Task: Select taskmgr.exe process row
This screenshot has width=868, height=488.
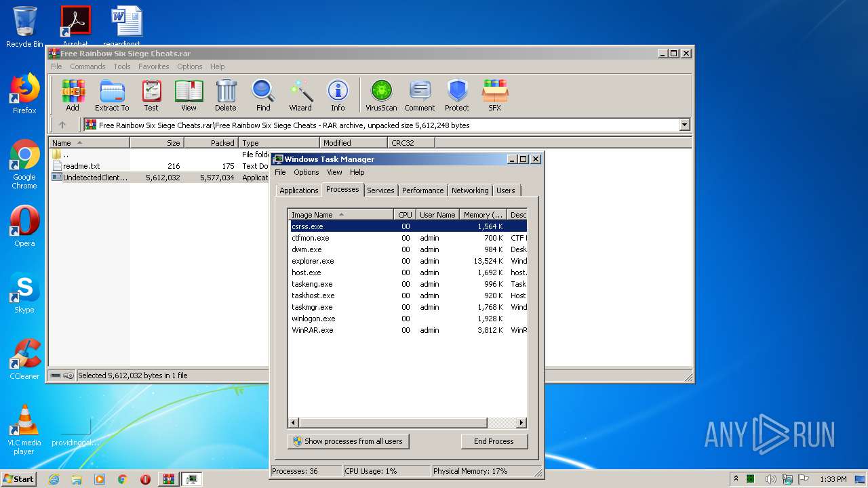Action: pos(408,307)
